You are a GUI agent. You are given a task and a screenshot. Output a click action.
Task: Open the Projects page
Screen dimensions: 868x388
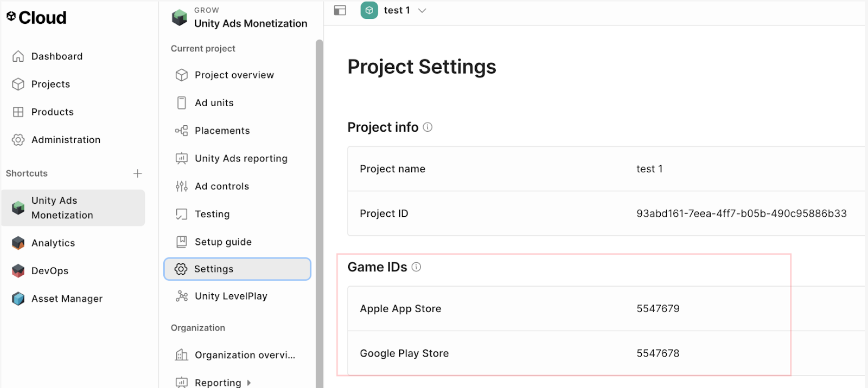click(x=50, y=84)
